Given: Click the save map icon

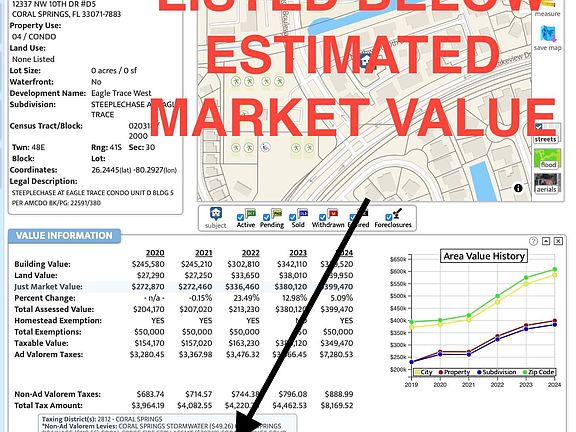Looking at the screenshot, I should pyautogui.click(x=548, y=34).
